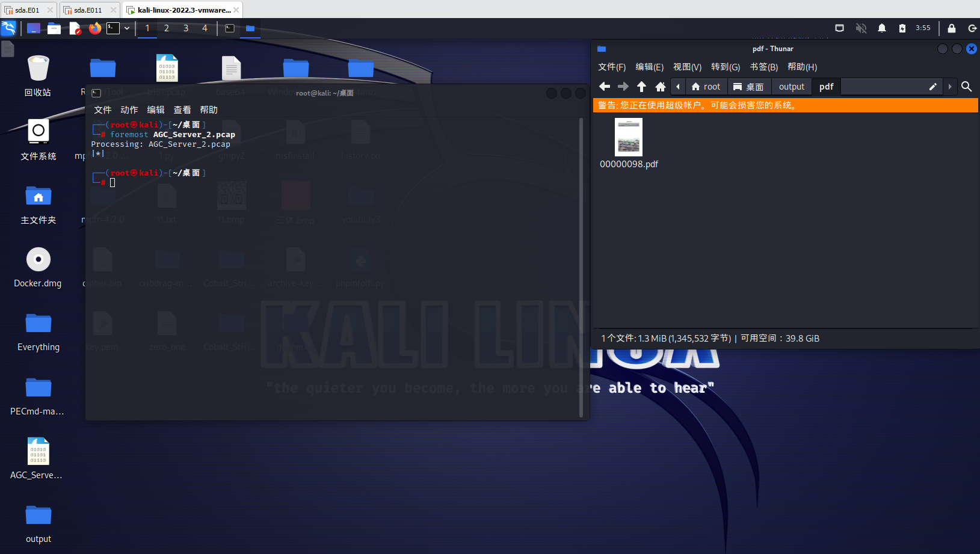Select the AGC_Serve... file on desktop

tap(38, 459)
